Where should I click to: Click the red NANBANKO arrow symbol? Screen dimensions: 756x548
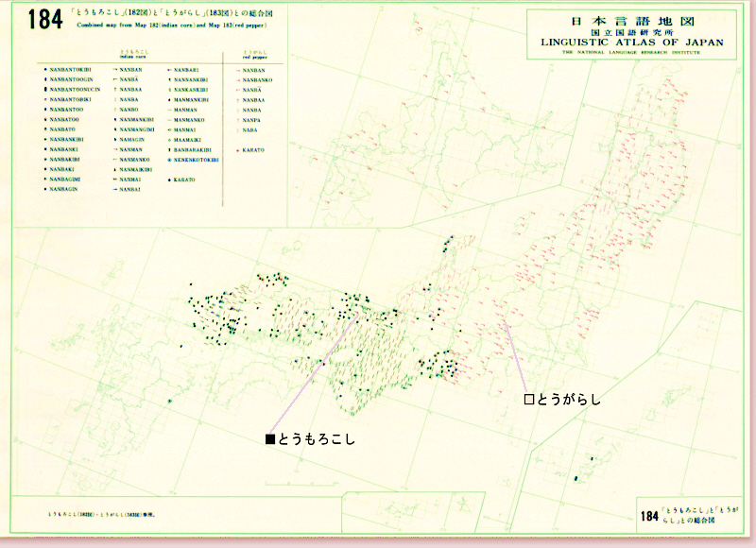pyautogui.click(x=237, y=79)
